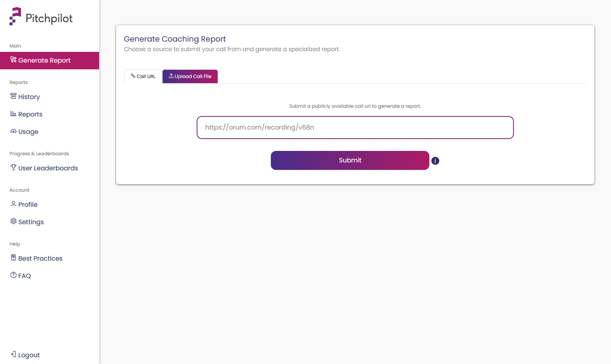Click the book icon by Best Practices
Viewport: 611px width, 364px height.
click(13, 257)
